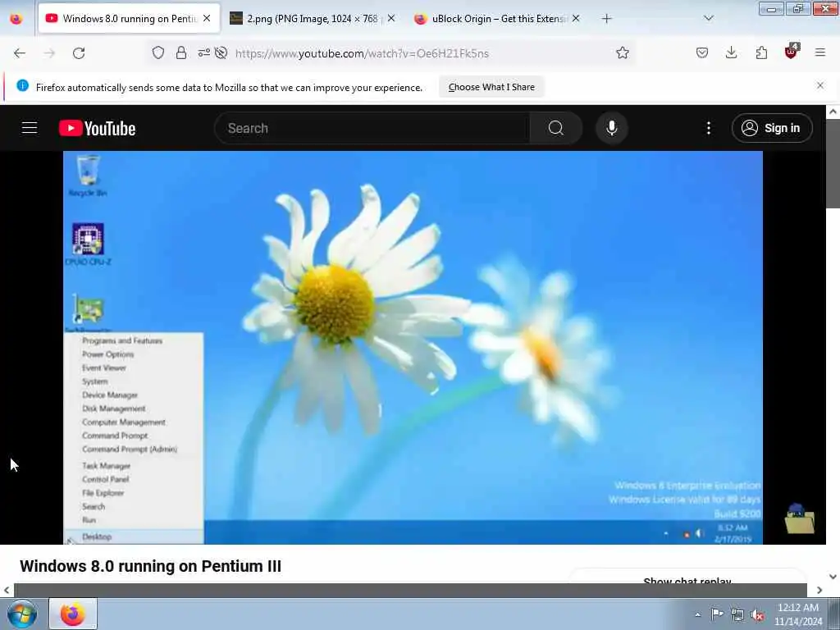The height and width of the screenshot is (630, 840).
Task: Click the network tray icon
Action: point(737,615)
